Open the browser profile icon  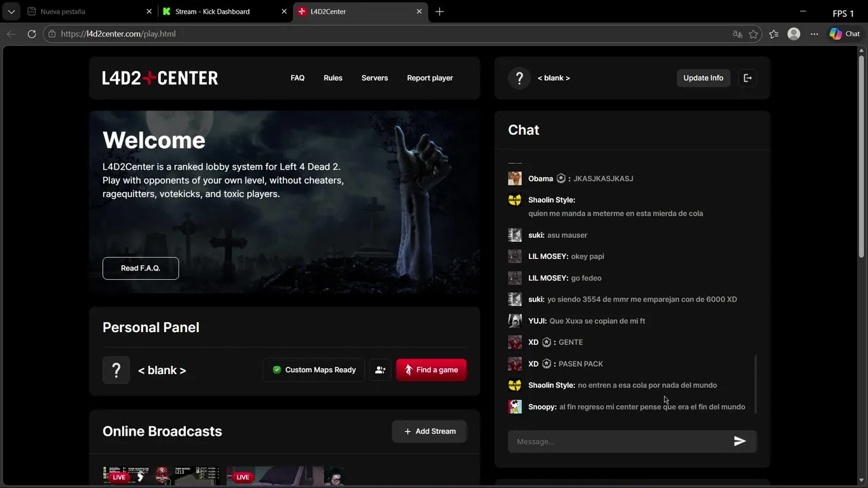click(794, 34)
